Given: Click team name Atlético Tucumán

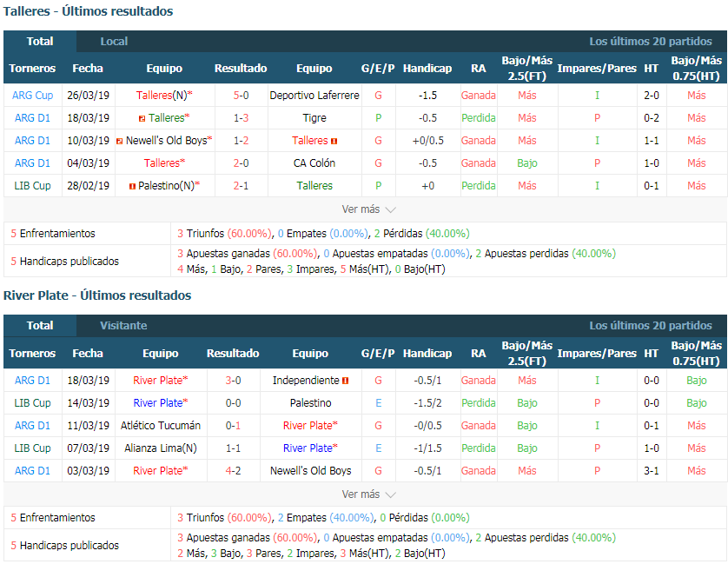Looking at the screenshot, I should coord(161,426).
